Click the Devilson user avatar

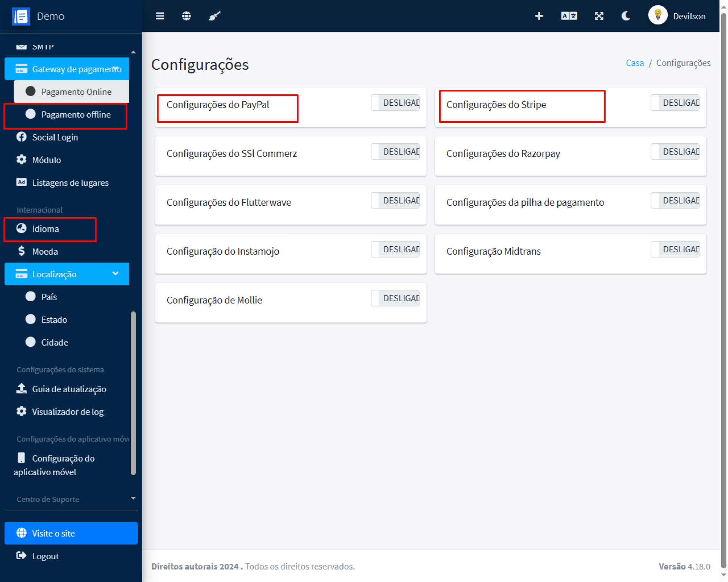point(657,16)
